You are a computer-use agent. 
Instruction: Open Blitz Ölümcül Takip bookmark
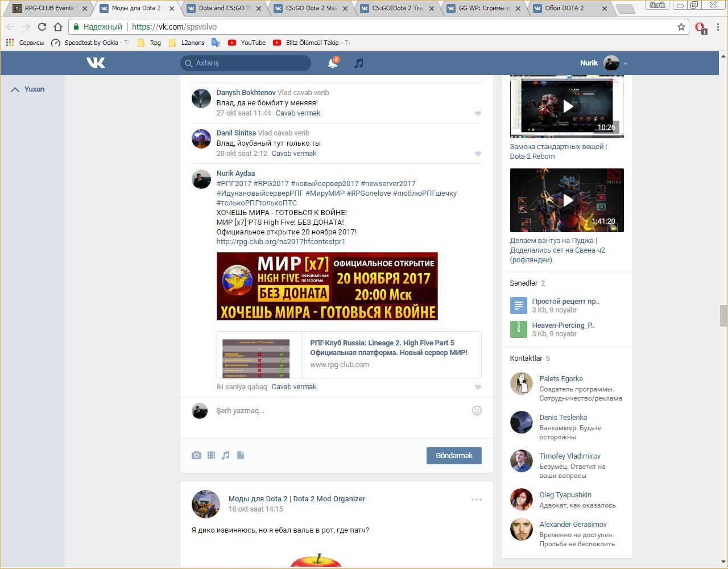point(311,43)
